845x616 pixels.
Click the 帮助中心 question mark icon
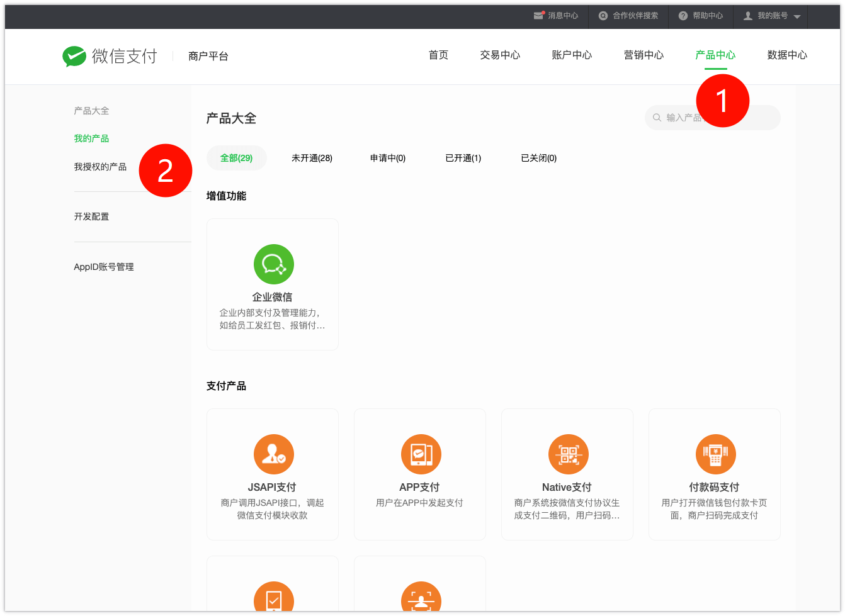(x=683, y=16)
